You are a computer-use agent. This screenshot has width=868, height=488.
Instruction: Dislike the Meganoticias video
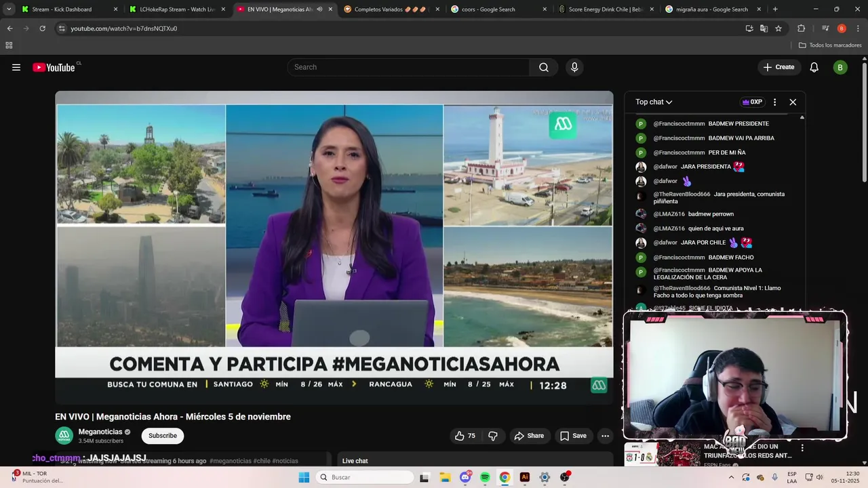pos(493,436)
